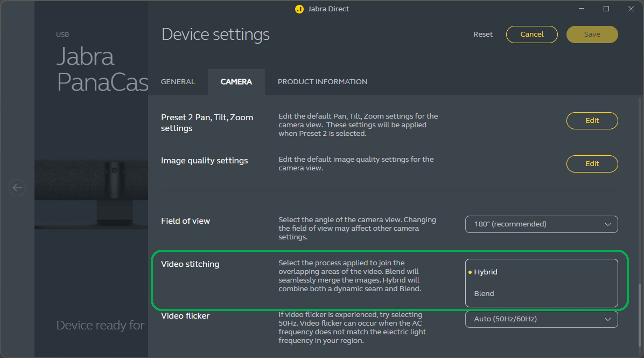Image resolution: width=644 pixels, height=358 pixels.
Task: Select the Hybrid stitching option
Action: tap(486, 272)
